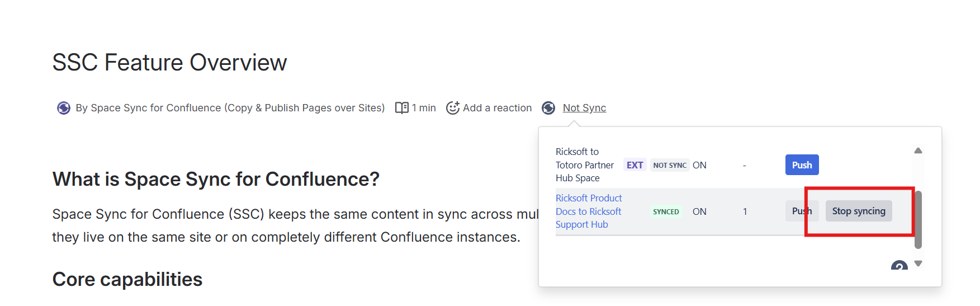
Task: Click the SSC Feature Overview page title
Action: 169,63
